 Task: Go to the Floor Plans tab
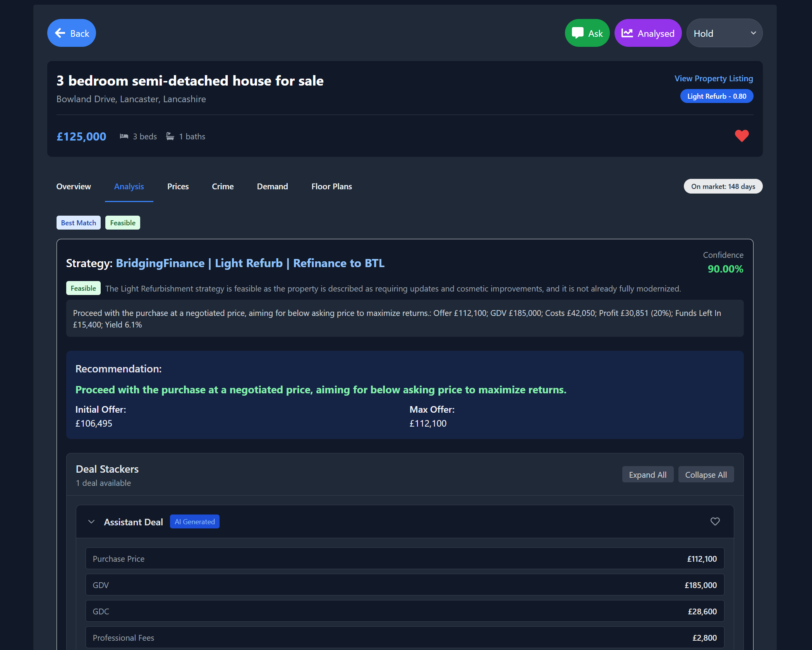(331, 187)
